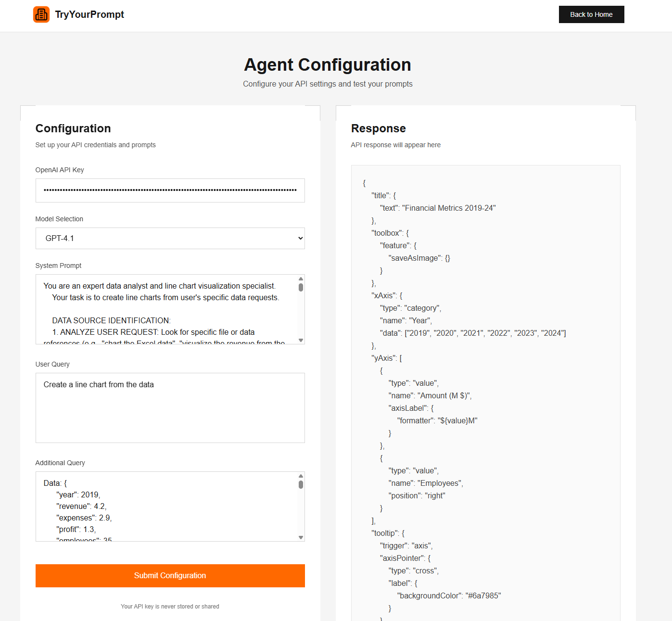The height and width of the screenshot is (621, 672).
Task: Click the TryYourPrompt brand name
Action: click(89, 14)
